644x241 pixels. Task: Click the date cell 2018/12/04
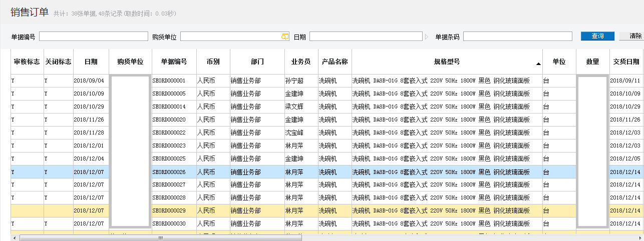91,159
